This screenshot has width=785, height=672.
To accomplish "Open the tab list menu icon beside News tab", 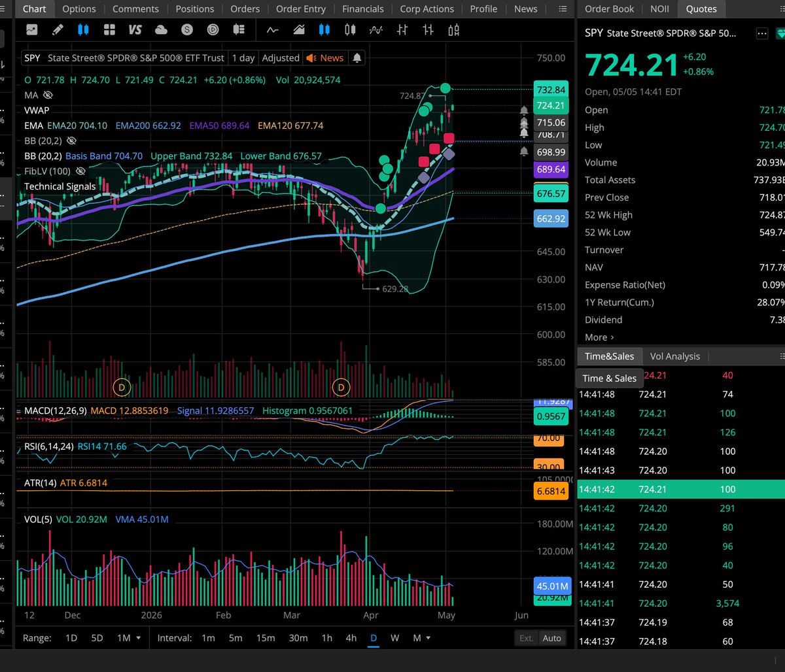I will pos(563,9).
